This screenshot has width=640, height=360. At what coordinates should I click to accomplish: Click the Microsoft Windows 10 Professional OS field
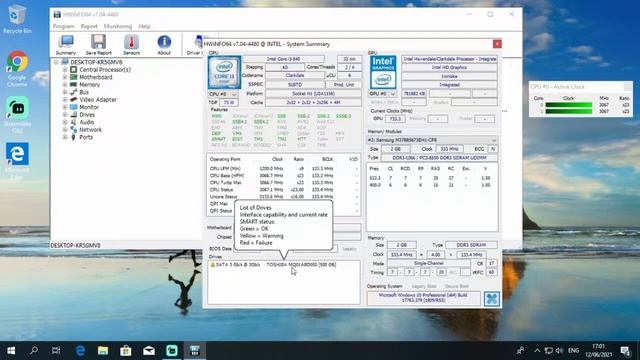(x=423, y=298)
